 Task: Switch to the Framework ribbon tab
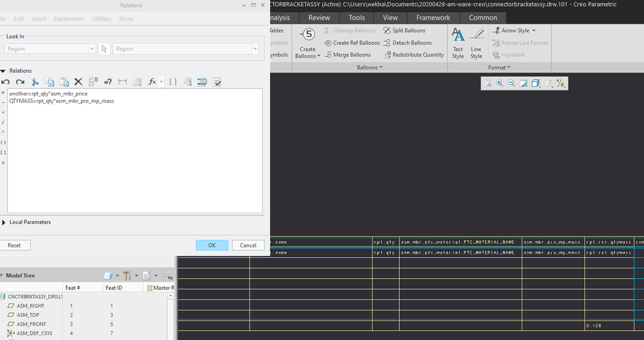click(433, 17)
